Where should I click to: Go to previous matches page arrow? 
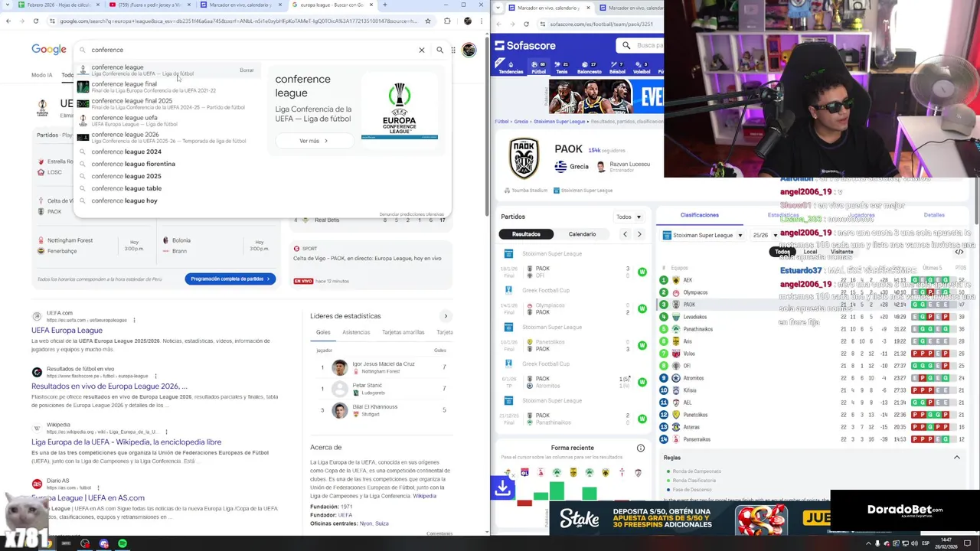[625, 234]
